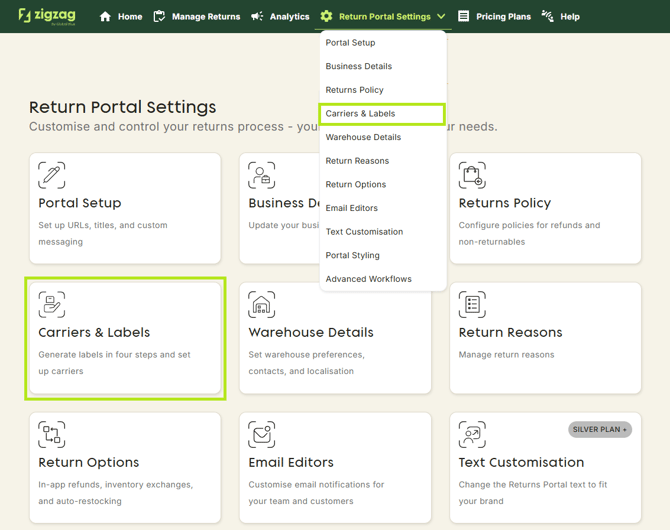Click the Return Reasons list icon
Viewport: 670px width, 530px height.
click(472, 304)
